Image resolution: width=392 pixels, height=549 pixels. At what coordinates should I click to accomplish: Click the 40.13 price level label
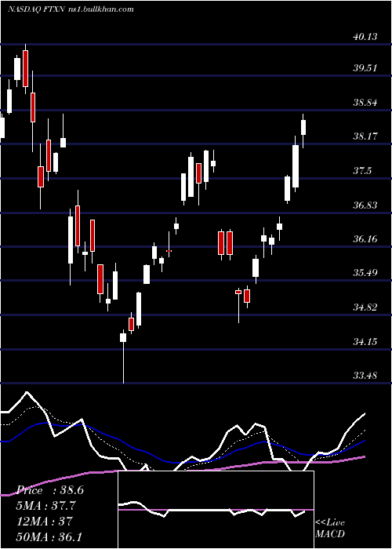pyautogui.click(x=365, y=36)
